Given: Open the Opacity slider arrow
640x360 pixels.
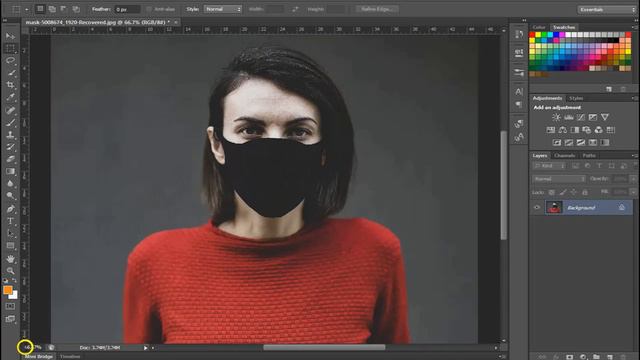Looking at the screenshot, I should click(633, 179).
